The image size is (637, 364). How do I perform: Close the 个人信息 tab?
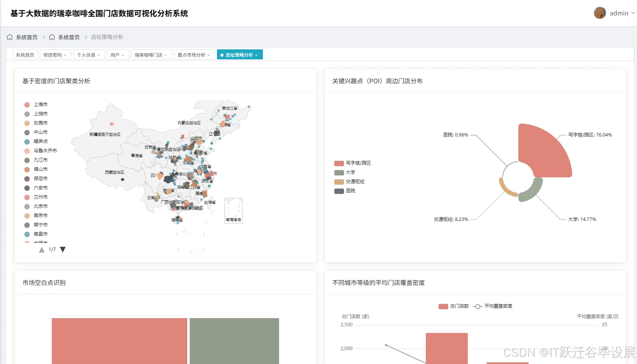(98, 55)
